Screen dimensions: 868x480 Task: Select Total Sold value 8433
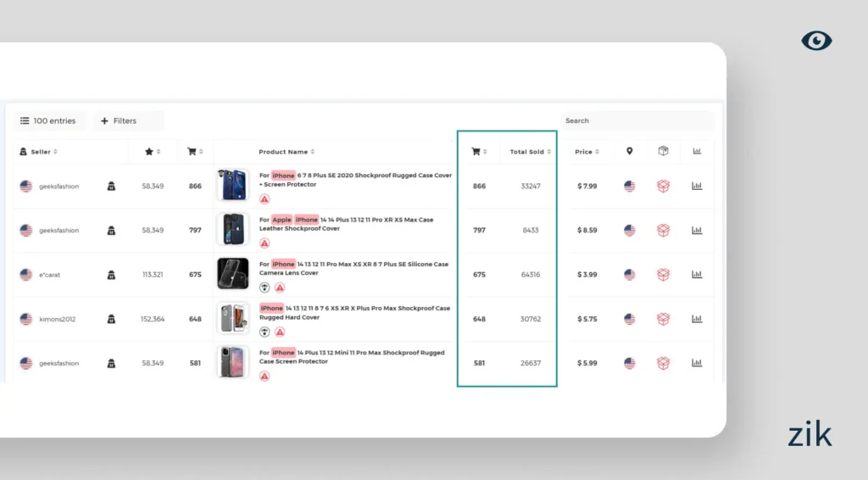tap(531, 231)
